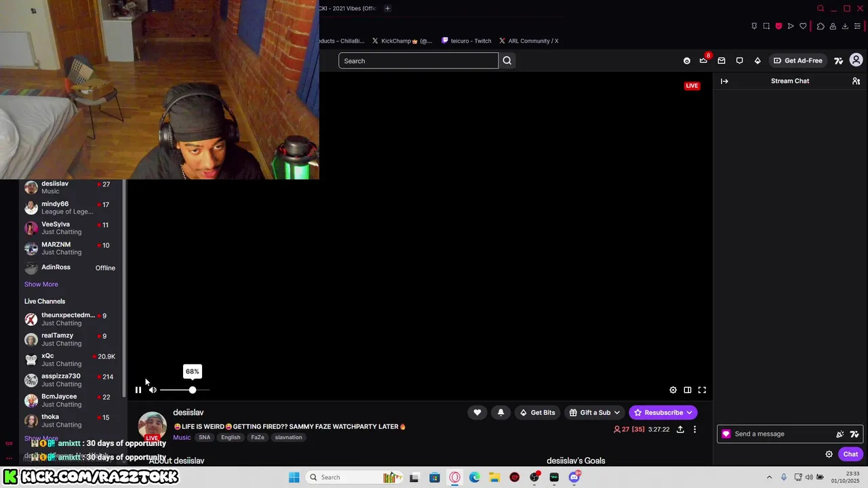Image resolution: width=868 pixels, height=488 pixels.
Task: Open the user profile avatar menu
Action: (856, 60)
